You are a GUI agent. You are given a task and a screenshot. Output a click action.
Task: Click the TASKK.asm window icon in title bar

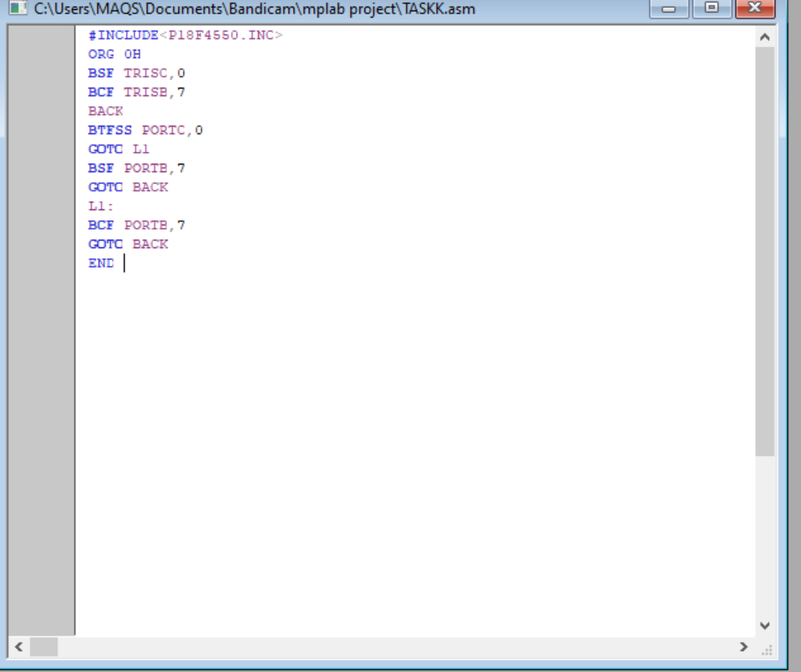tap(17, 9)
